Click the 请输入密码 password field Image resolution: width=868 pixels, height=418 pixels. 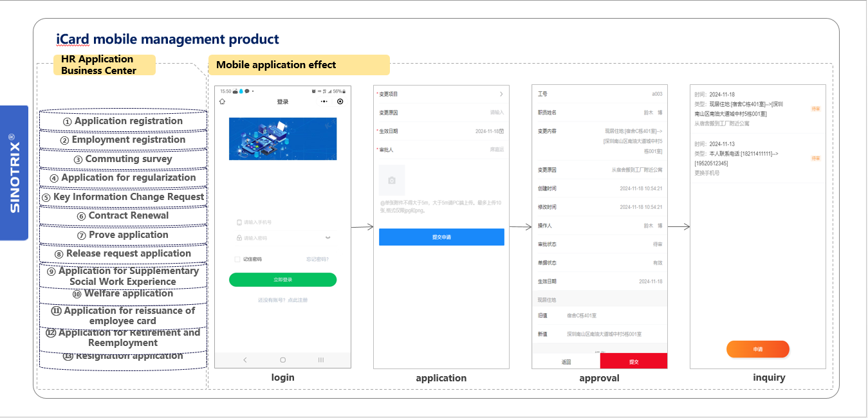pos(282,238)
